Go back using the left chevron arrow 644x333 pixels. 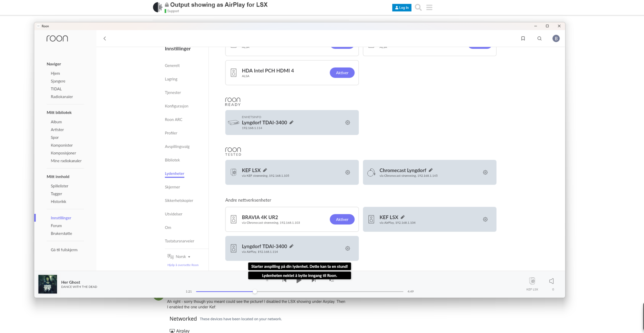point(105,39)
